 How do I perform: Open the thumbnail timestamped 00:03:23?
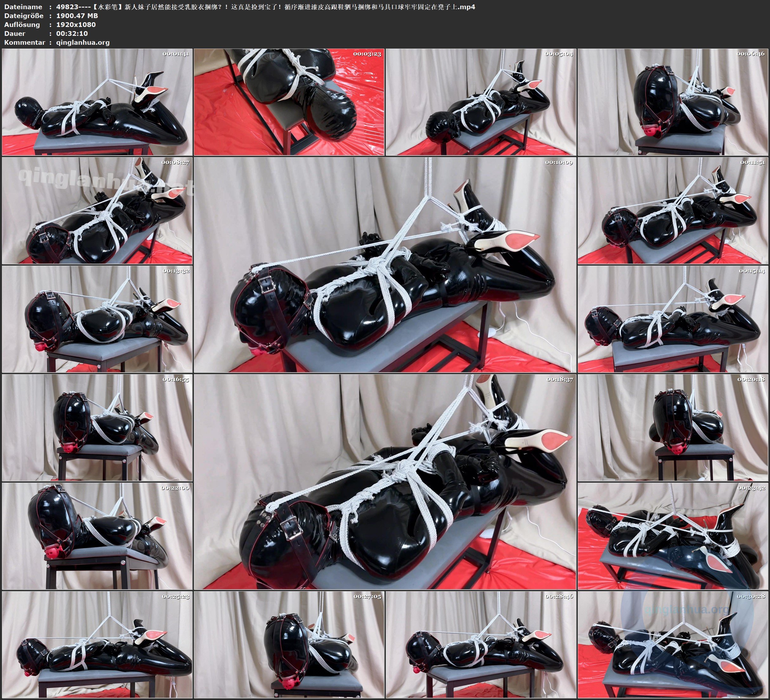pyautogui.click(x=289, y=102)
